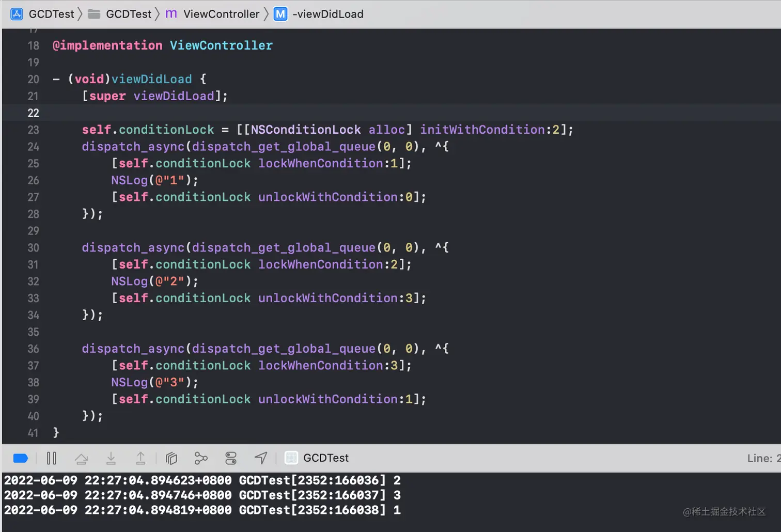Screen dimensions: 781x532
Task: Click line number 22 in the gutter
Action: [33, 113]
